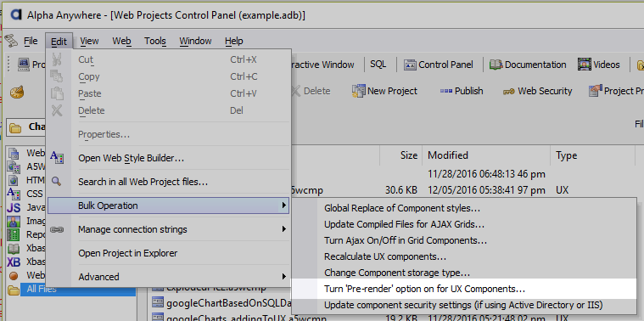Select the googleChartBasedOnSQLData file row
Viewport: 644px width, 321px height.
pyautogui.click(x=221, y=304)
